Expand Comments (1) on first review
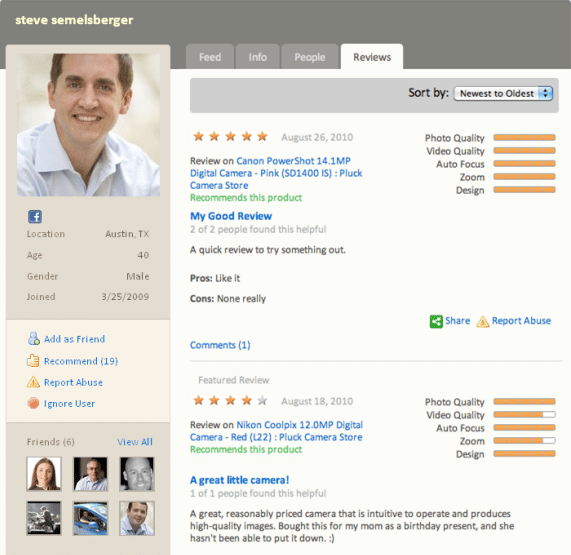The image size is (571, 555). [220, 345]
